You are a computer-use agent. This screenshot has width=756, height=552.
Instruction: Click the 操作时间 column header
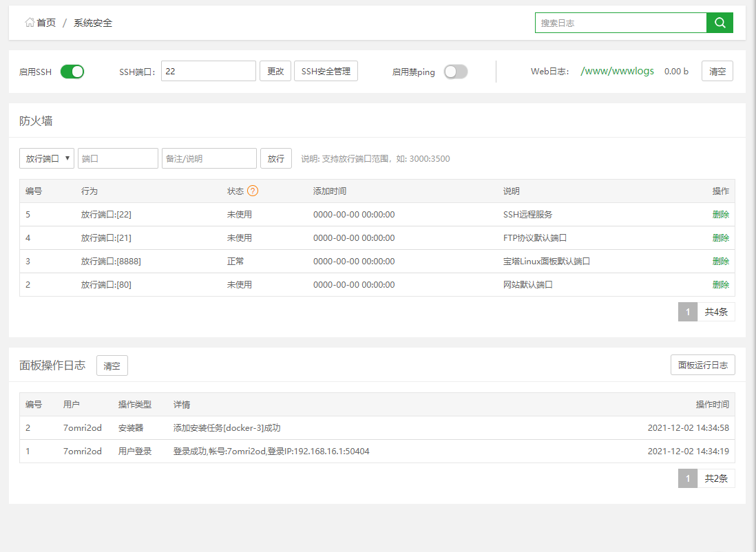point(712,405)
